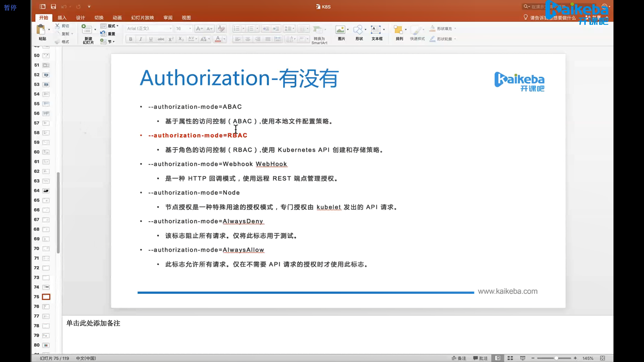The height and width of the screenshot is (362, 644).
Task: Switch to the 幻灯片放映 tab
Action: 142,17
